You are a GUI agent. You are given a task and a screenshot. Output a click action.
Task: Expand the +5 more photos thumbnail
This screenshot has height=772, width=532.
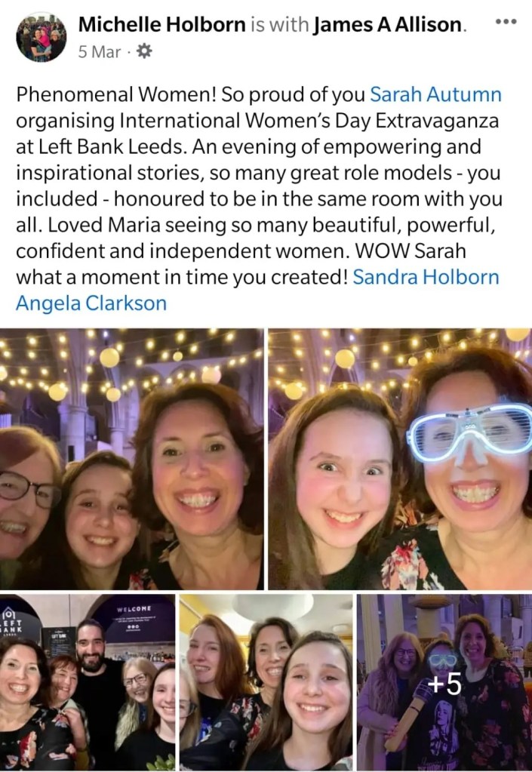[x=444, y=682]
